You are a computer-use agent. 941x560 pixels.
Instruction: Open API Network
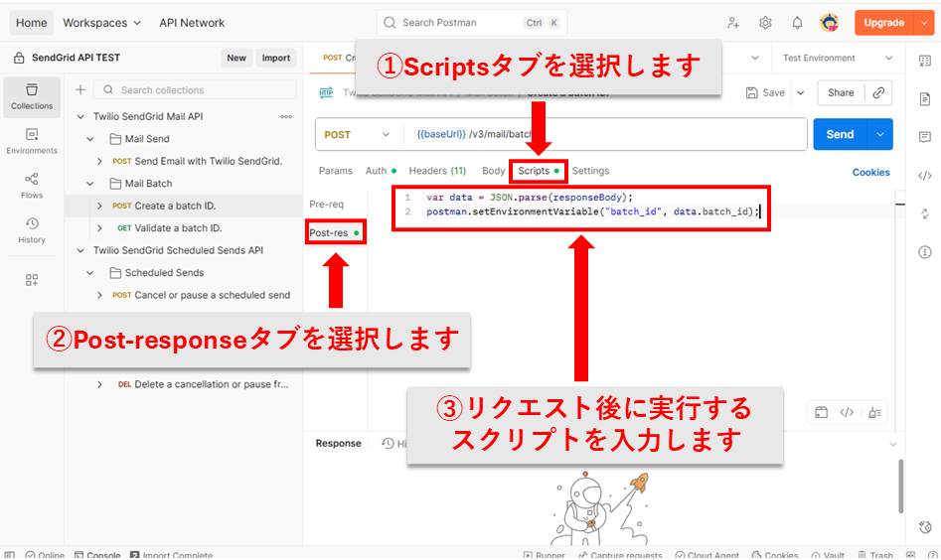(x=192, y=23)
